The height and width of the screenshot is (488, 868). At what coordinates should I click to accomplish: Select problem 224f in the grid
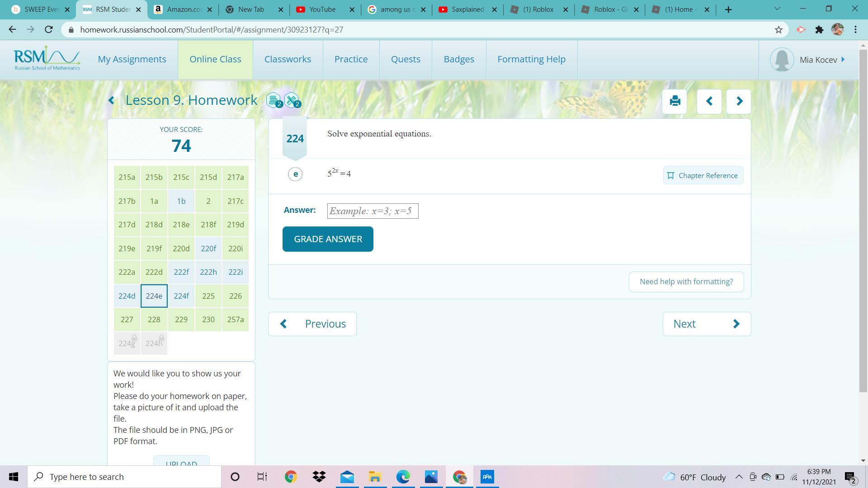coord(181,296)
